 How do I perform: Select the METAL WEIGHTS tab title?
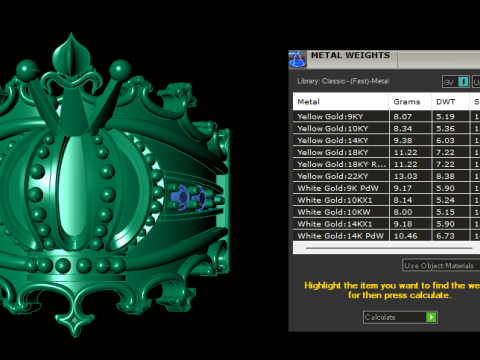pos(350,55)
